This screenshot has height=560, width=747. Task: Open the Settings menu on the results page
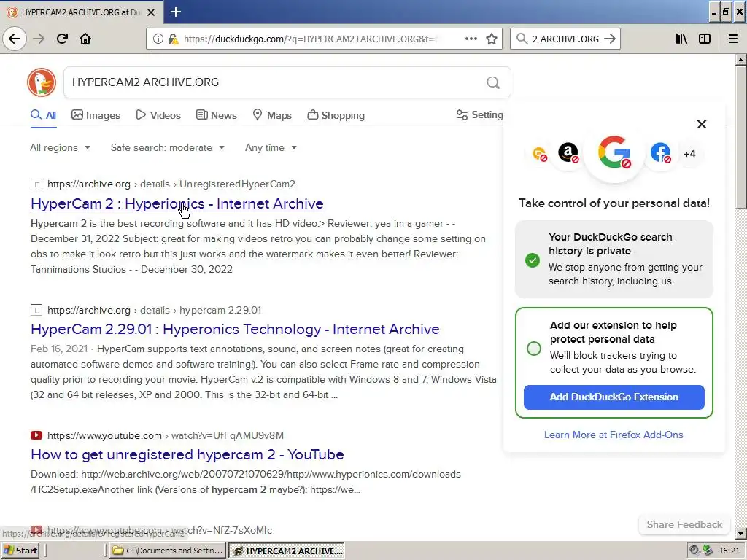coord(479,114)
